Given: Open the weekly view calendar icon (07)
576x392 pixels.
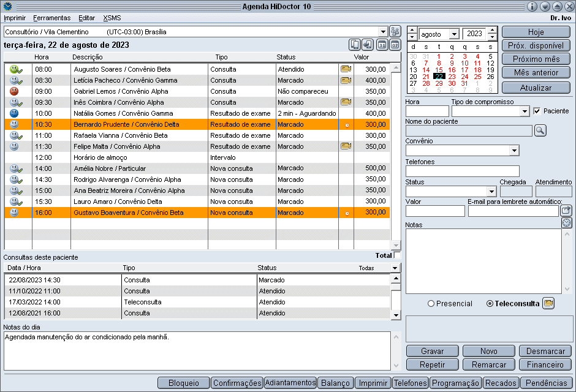Looking at the screenshot, I should pyautogui.click(x=395, y=45).
